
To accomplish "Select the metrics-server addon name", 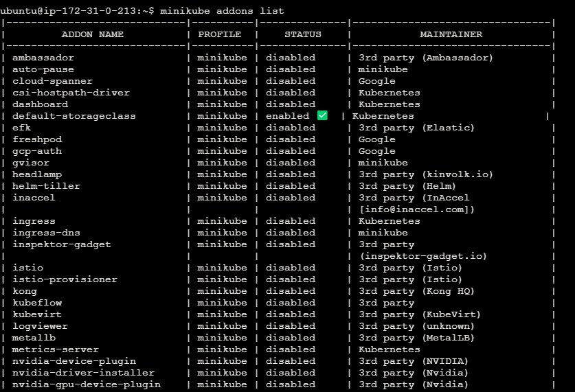I will pyautogui.click(x=56, y=349).
